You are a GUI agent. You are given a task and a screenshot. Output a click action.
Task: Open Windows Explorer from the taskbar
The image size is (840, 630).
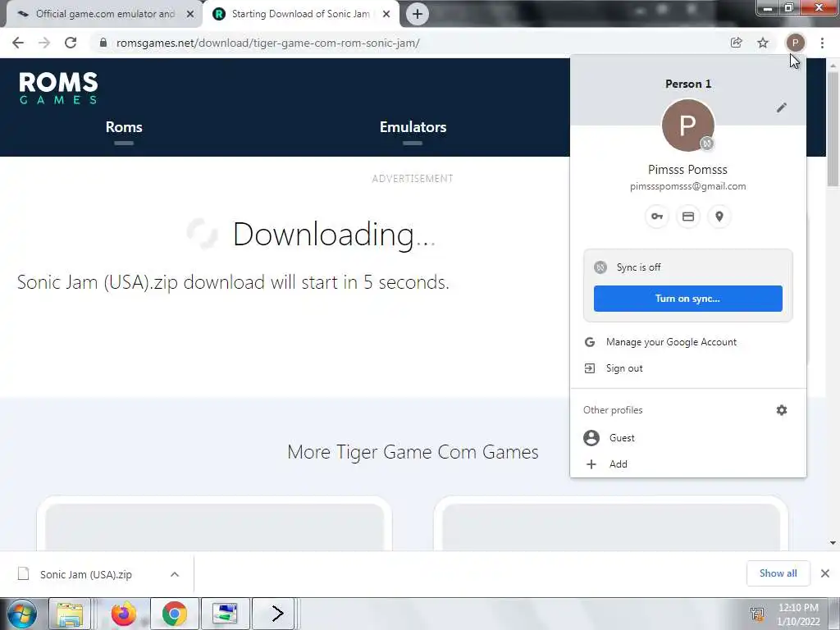[70, 614]
